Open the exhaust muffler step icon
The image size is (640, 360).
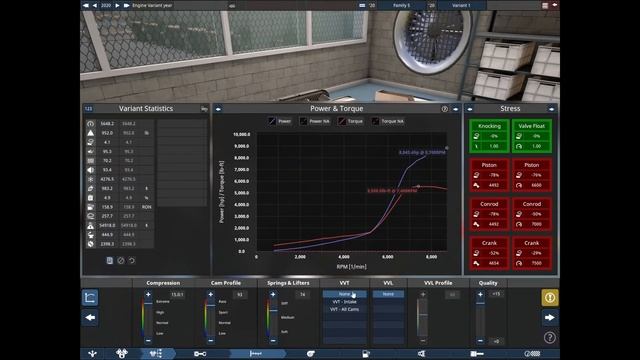pos(477,353)
